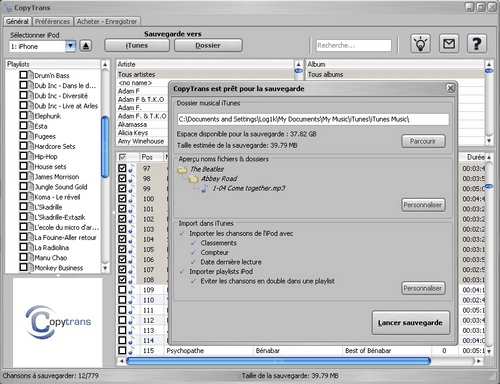
Task: Click Personnaliser for file name preview
Action: (x=423, y=205)
